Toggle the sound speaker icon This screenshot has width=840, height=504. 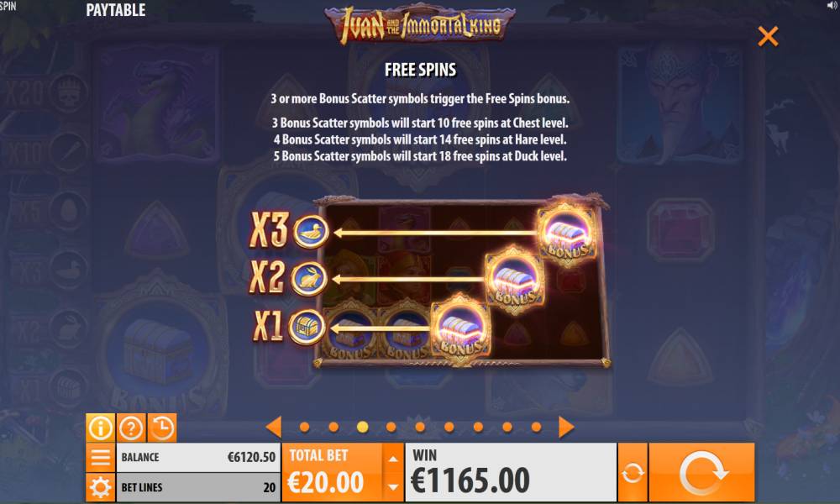pyautogui.click(x=832, y=6)
